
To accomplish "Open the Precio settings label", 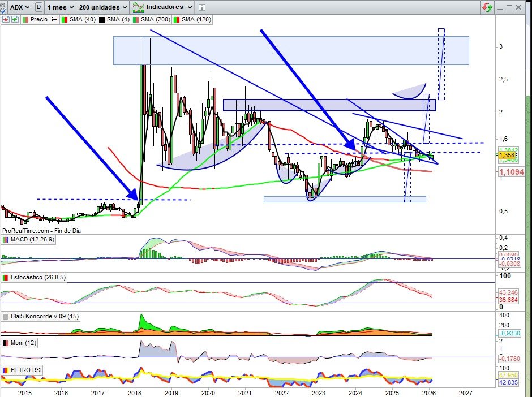I will click(38, 19).
